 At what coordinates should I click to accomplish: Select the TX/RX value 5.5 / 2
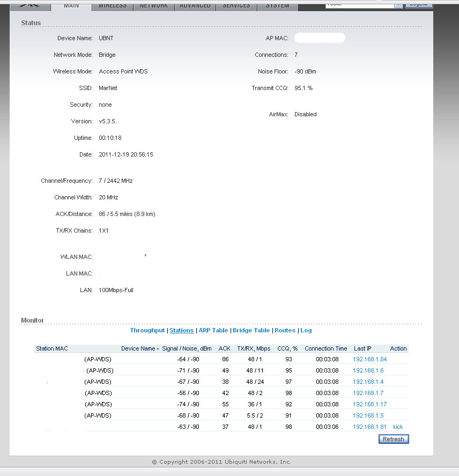click(x=255, y=415)
